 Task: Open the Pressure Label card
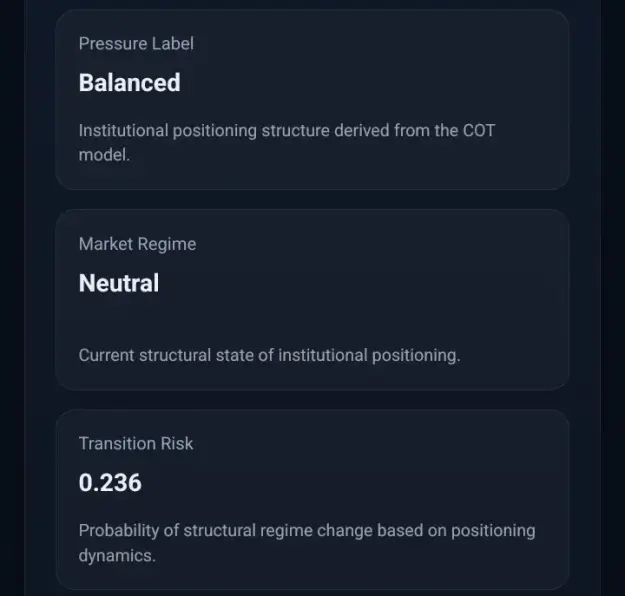pyautogui.click(x=312, y=99)
